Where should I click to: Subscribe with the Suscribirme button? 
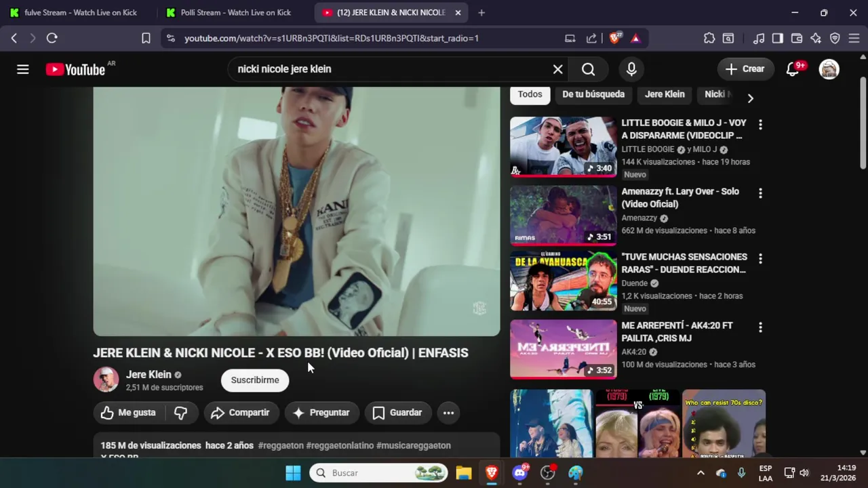(255, 380)
